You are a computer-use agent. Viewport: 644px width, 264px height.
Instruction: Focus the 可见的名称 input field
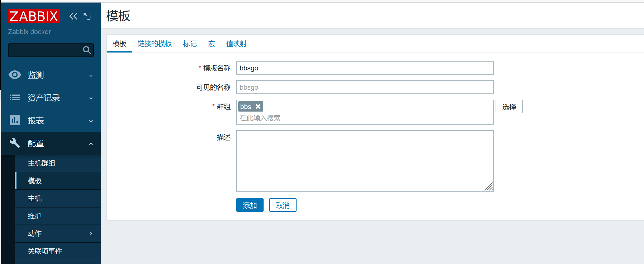pos(365,87)
